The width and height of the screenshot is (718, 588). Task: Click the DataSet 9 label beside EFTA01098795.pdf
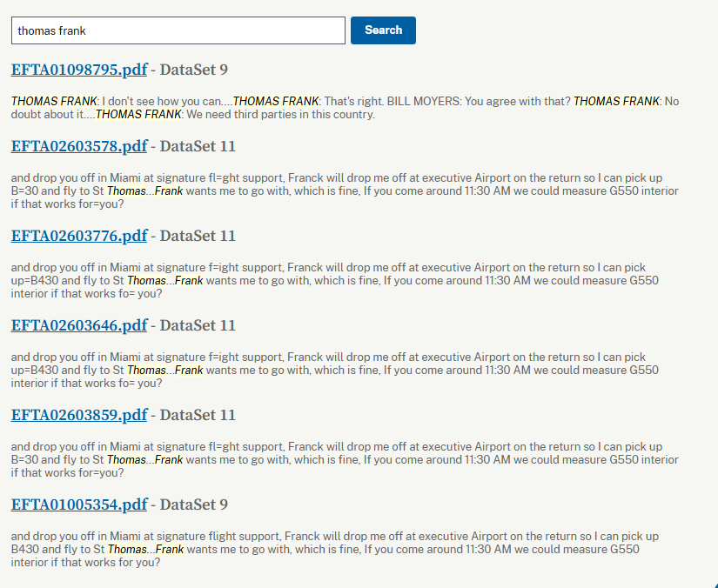click(x=193, y=70)
